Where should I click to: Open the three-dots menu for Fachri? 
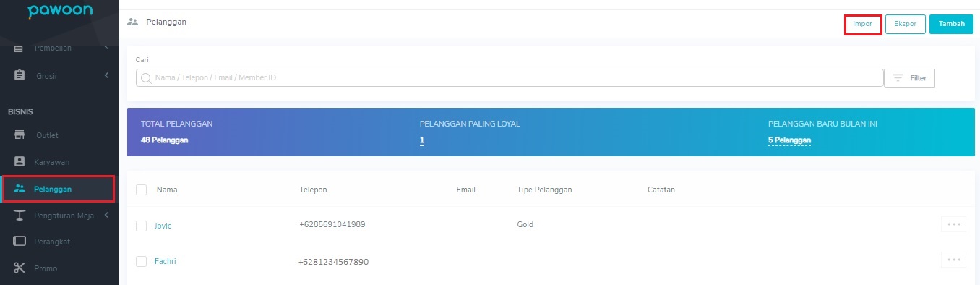pos(953,260)
